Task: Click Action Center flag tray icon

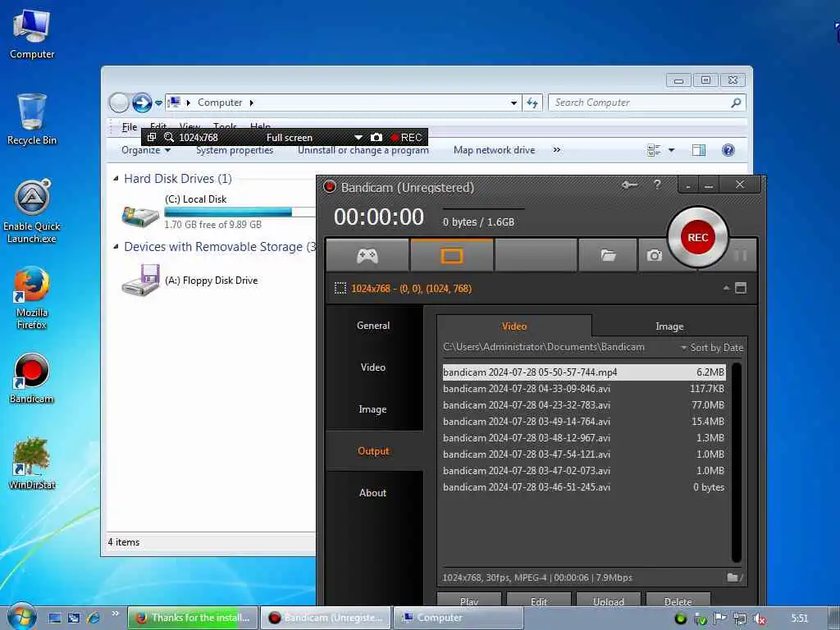Action: point(720,619)
